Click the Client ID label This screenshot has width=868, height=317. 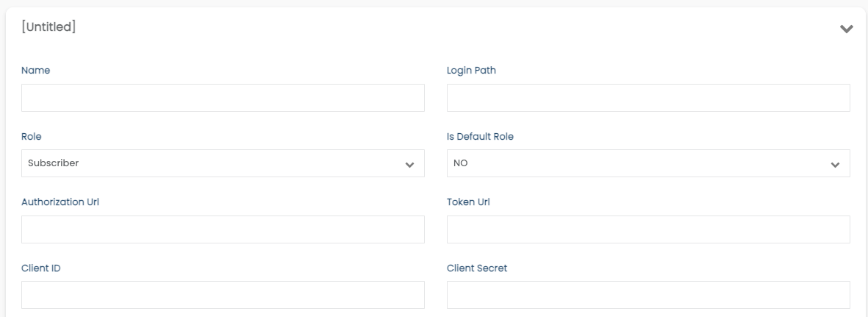(41, 268)
